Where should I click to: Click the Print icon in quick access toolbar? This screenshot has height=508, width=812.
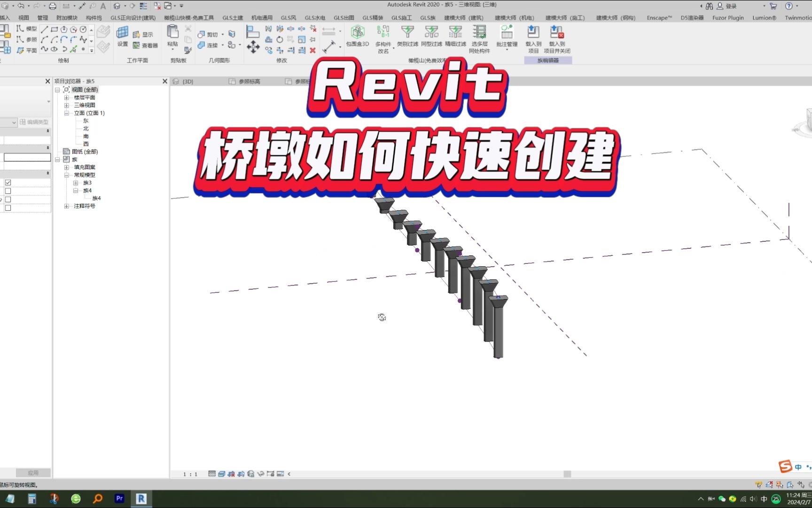coord(53,6)
